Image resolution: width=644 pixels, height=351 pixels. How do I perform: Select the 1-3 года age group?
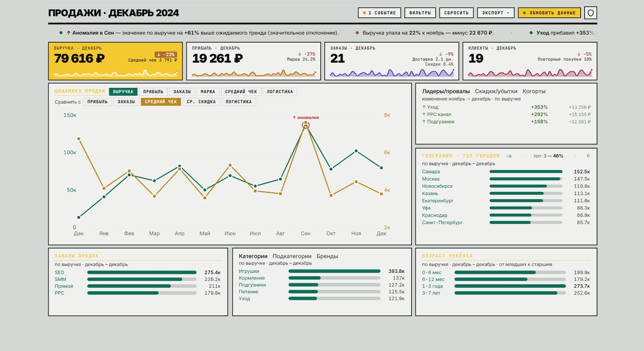pyautogui.click(x=506, y=286)
